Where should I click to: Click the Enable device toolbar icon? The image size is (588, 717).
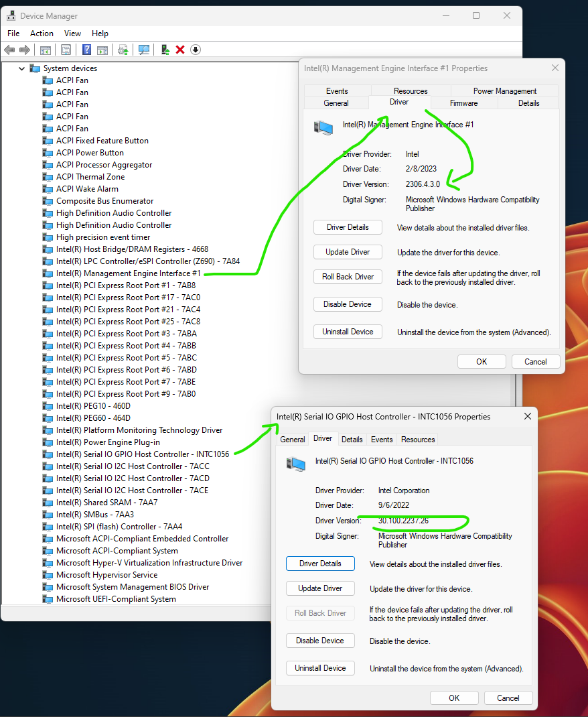click(x=165, y=50)
